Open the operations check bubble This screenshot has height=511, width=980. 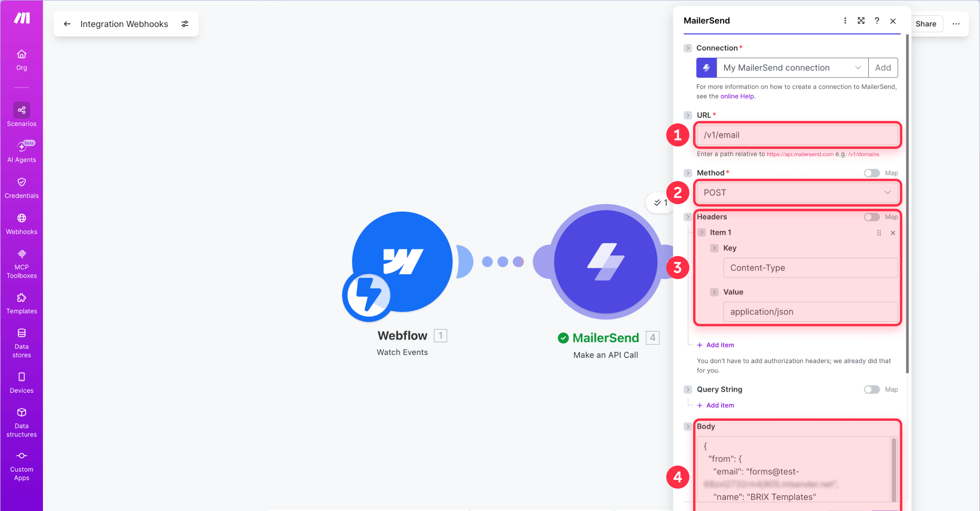point(660,202)
